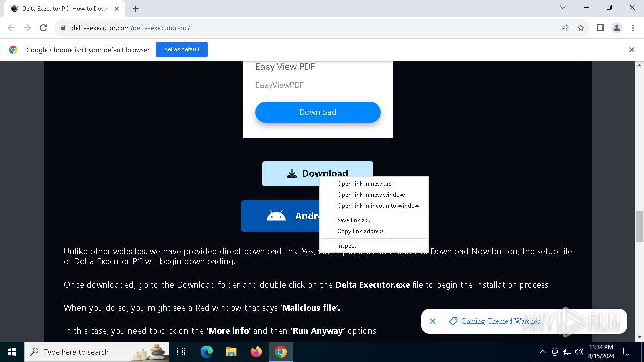Click the scrollbar down arrow

click(x=640, y=337)
